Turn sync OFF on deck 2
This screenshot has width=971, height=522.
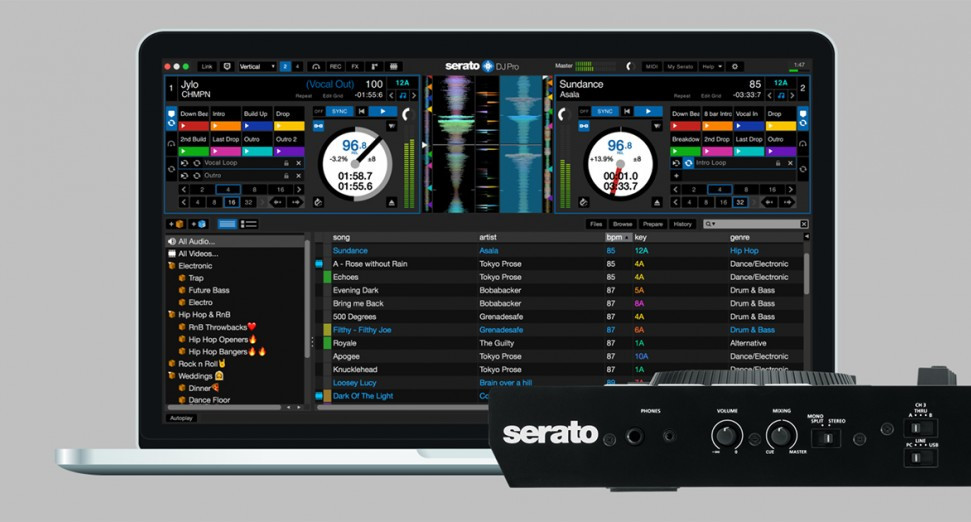[x=584, y=111]
